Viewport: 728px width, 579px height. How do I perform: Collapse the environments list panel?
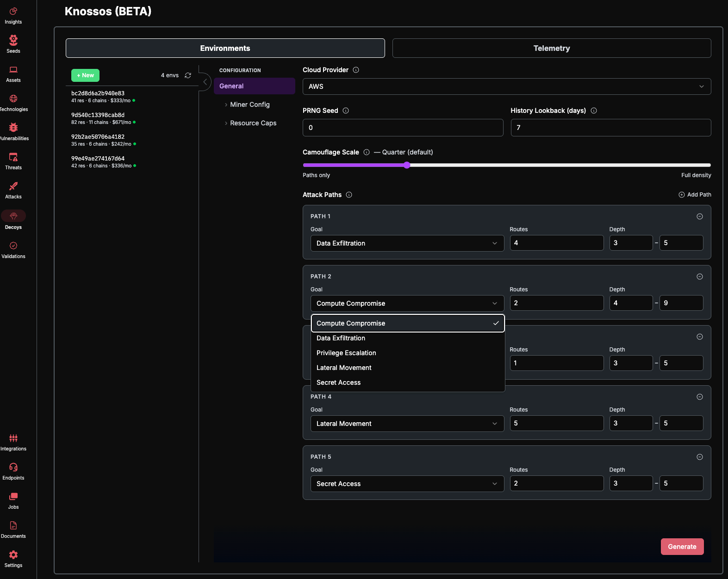coord(205,82)
